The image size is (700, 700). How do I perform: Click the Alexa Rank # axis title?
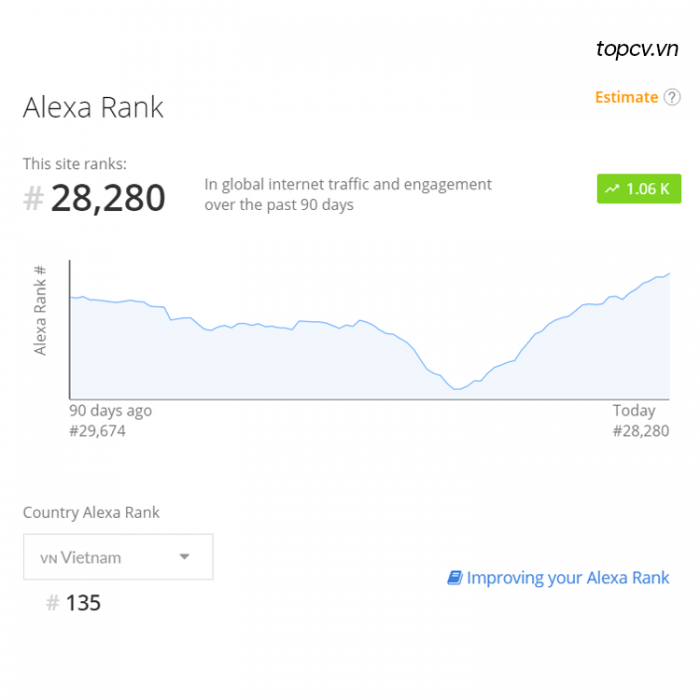pyautogui.click(x=40, y=311)
